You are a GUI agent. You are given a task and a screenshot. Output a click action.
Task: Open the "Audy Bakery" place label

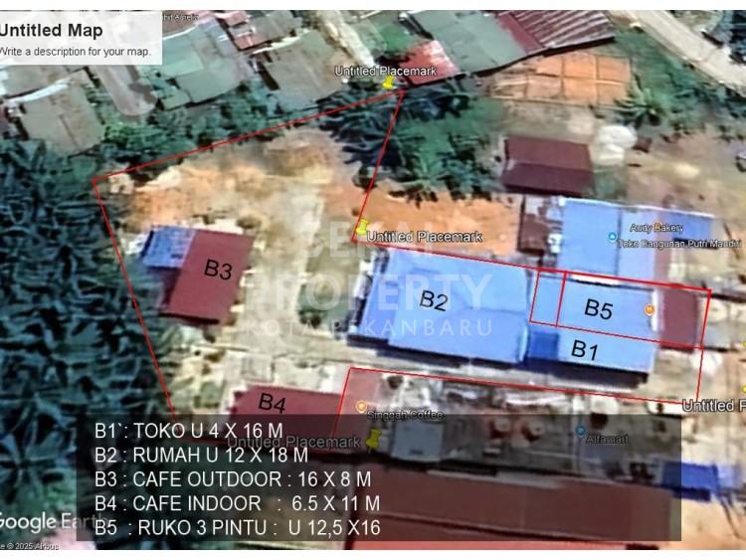point(656,228)
